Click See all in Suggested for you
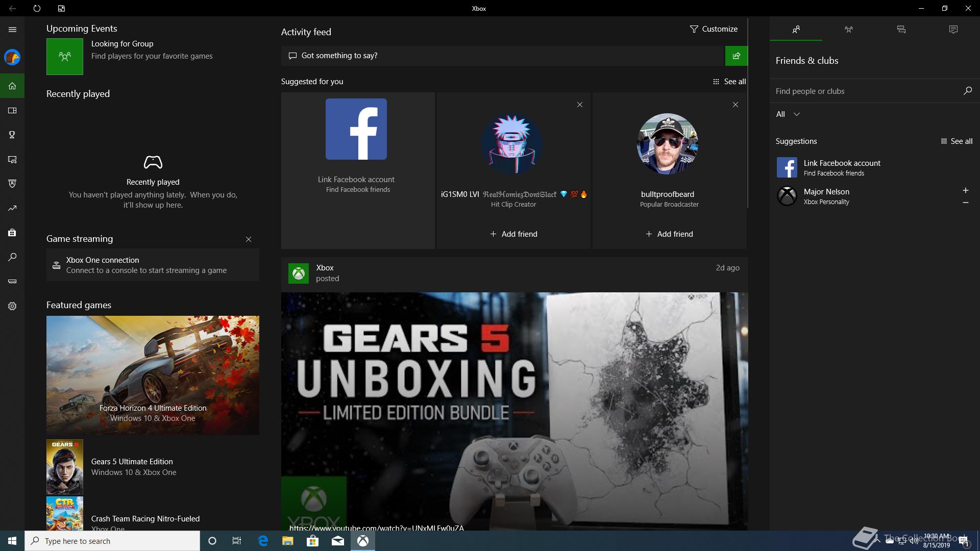This screenshot has width=980, height=551. 729,82
